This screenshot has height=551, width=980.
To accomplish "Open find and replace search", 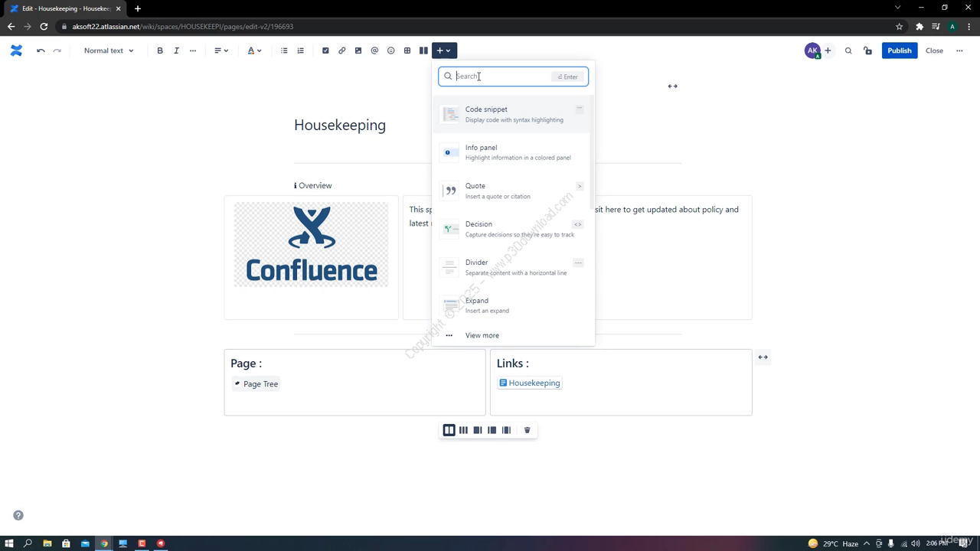I will pos(848,51).
